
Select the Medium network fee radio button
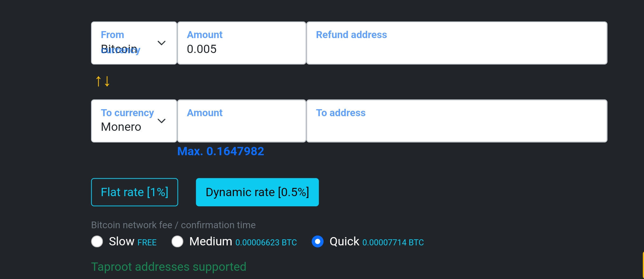pos(177,242)
